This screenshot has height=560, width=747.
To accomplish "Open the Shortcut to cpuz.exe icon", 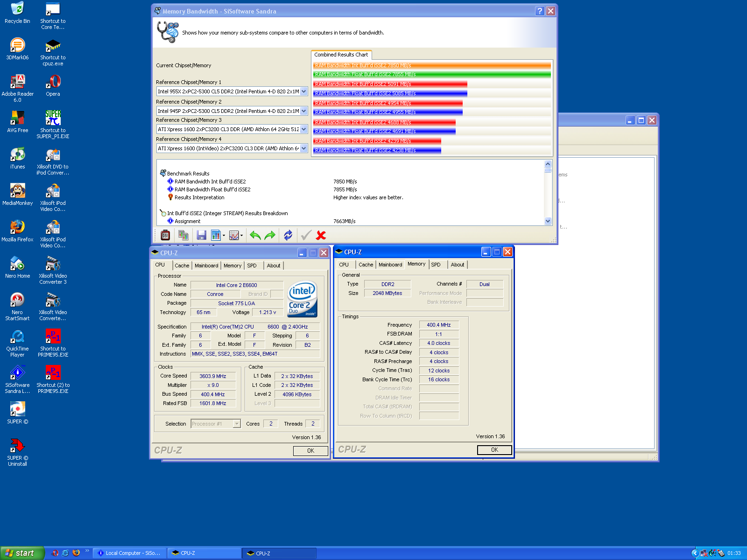I will tap(53, 52).
